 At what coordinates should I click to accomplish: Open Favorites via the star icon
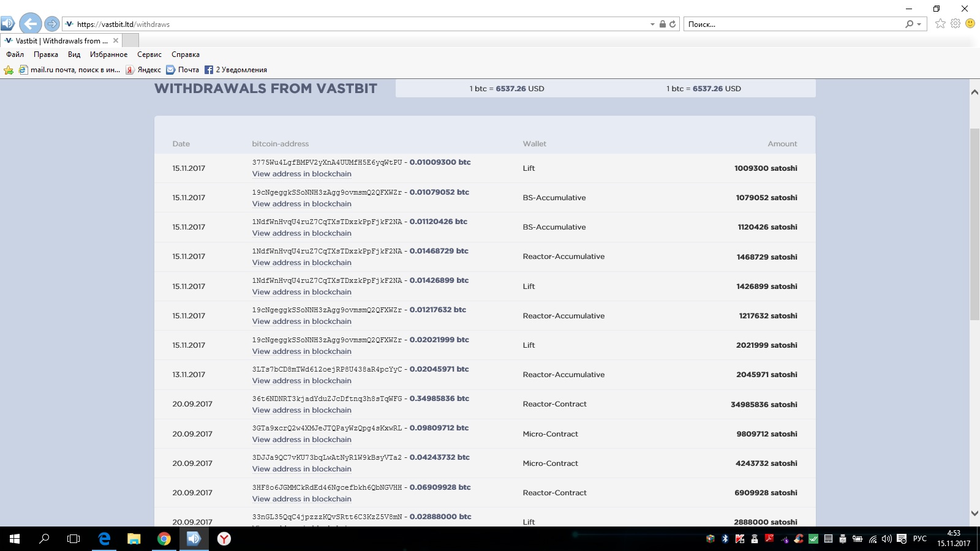click(940, 24)
